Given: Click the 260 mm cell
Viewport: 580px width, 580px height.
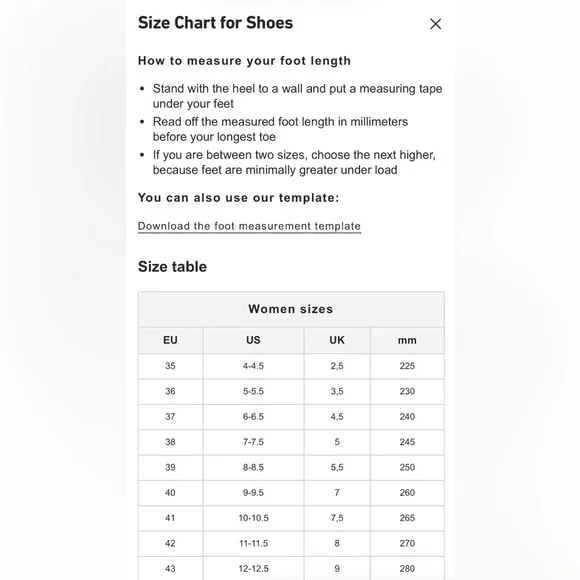Looking at the screenshot, I should point(407,493).
